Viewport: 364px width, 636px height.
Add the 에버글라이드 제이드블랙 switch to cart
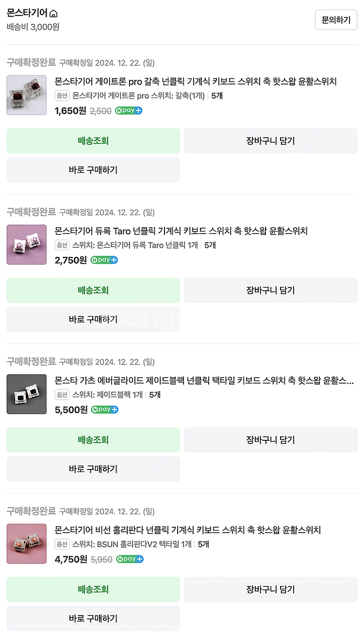270,440
